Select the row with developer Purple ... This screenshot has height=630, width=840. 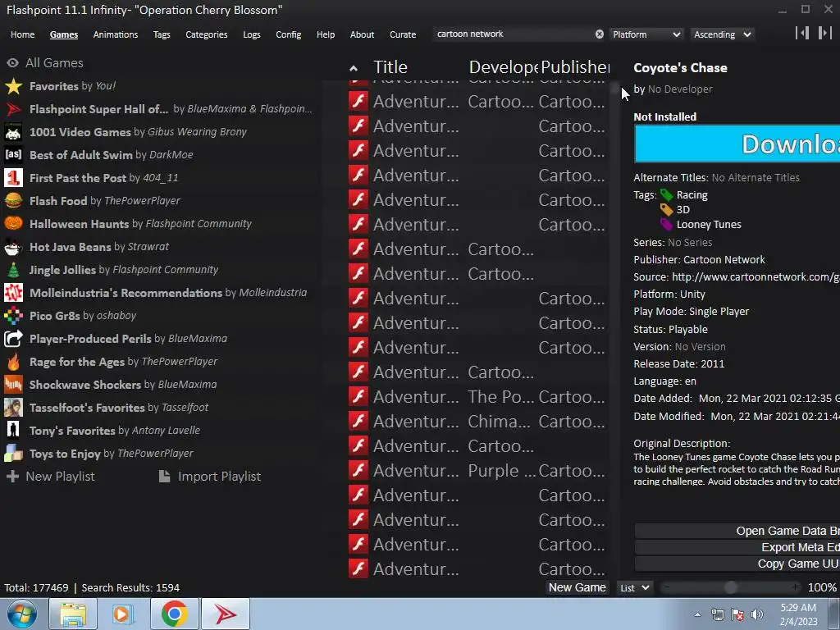[x=477, y=470]
